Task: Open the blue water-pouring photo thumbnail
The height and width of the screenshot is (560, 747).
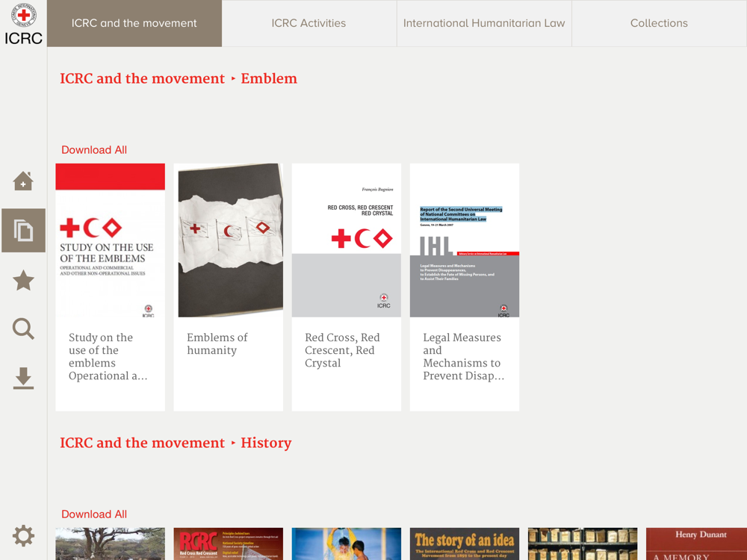Action: [x=347, y=544]
